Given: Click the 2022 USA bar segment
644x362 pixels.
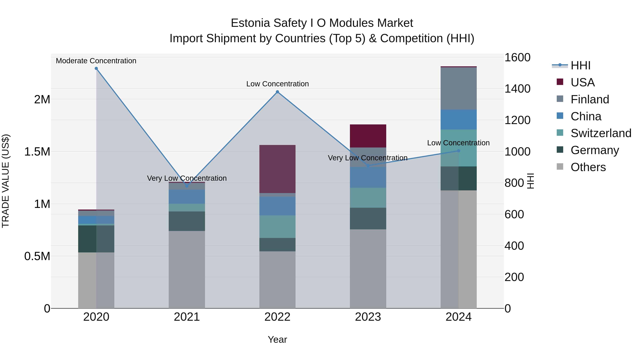Looking at the screenshot, I should pos(277,169).
